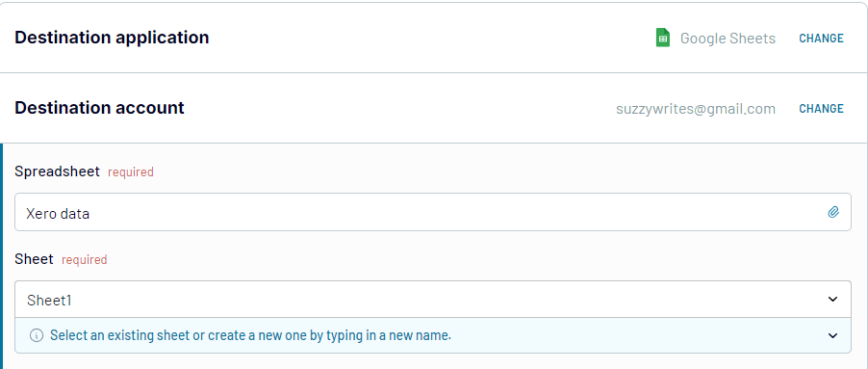The width and height of the screenshot is (868, 369).
Task: Click the Sheet field label
Action: point(35,259)
